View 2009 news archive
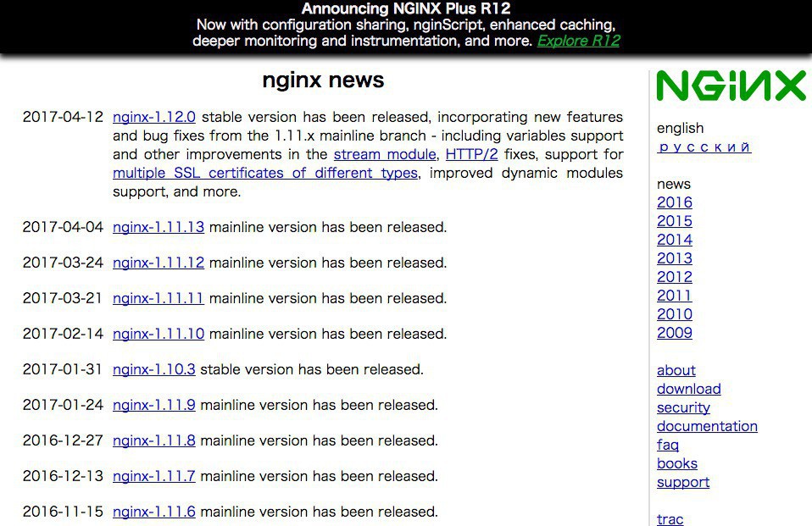The height and width of the screenshot is (526, 812). point(674,333)
